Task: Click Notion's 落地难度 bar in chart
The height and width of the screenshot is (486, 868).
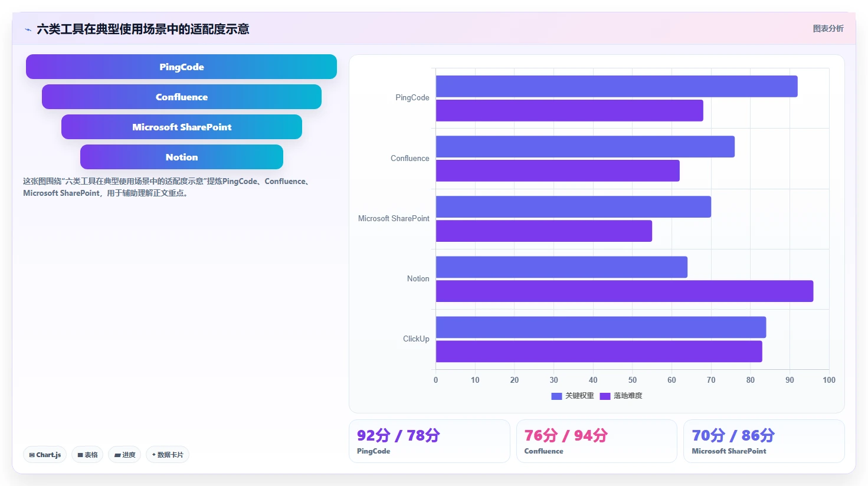Action: coord(624,291)
